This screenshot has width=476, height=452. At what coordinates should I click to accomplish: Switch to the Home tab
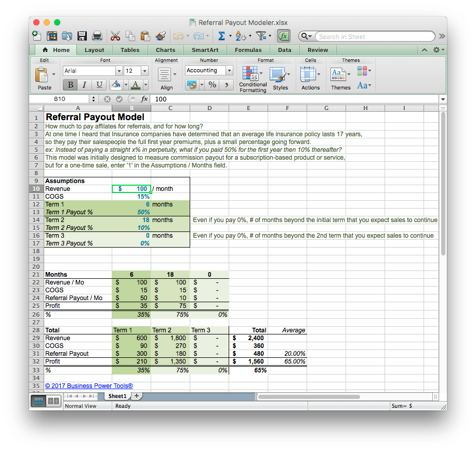point(56,50)
